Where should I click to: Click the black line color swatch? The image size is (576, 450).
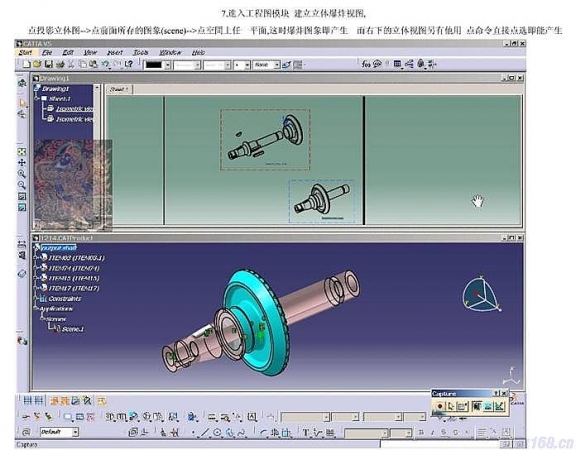click(x=154, y=65)
